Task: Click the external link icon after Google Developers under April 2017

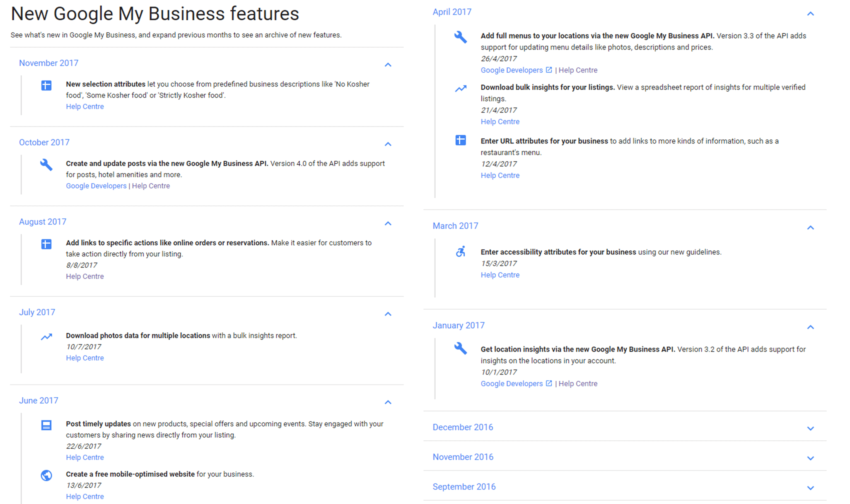Action: 548,70
